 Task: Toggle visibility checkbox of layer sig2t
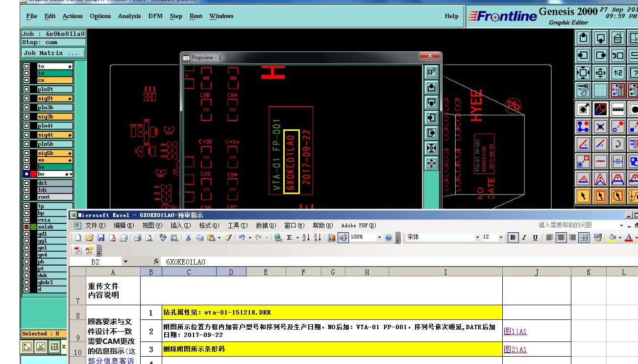pos(26,98)
